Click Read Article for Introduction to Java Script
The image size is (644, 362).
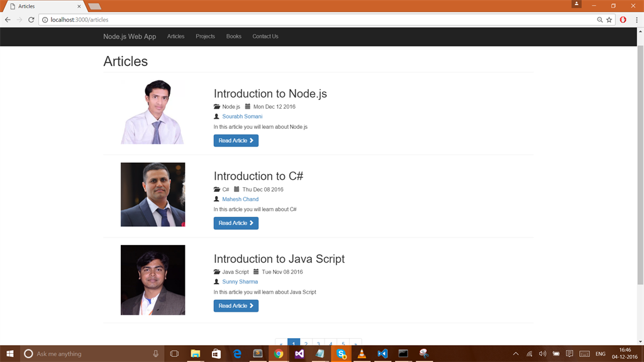236,306
